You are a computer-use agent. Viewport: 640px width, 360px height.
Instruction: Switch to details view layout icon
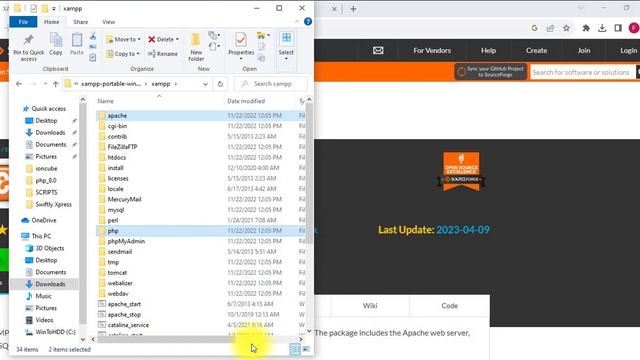[295, 349]
